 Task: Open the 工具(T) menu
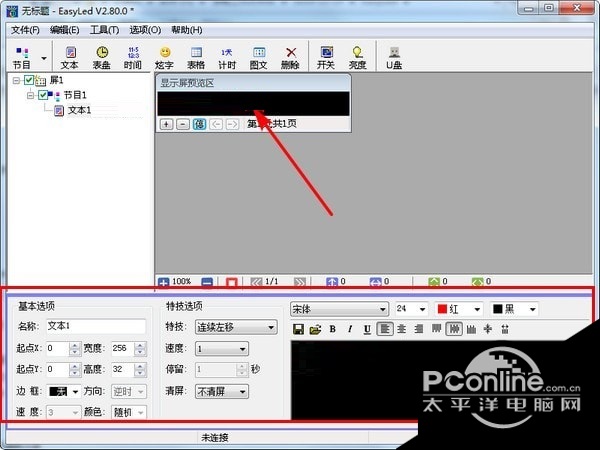(104, 30)
